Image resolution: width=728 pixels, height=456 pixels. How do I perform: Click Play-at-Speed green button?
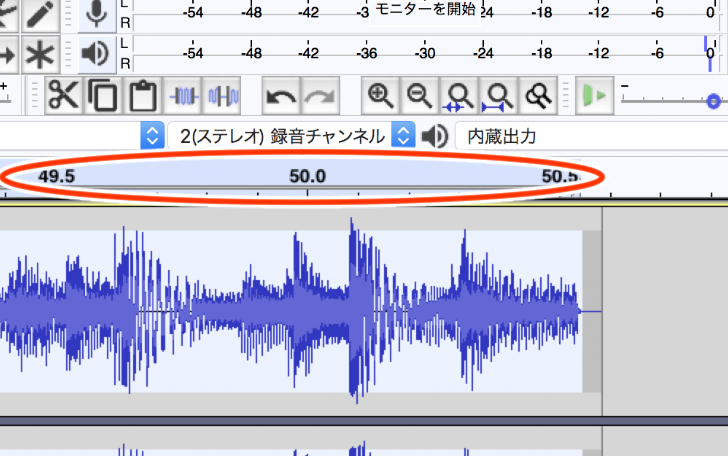pyautogui.click(x=595, y=96)
